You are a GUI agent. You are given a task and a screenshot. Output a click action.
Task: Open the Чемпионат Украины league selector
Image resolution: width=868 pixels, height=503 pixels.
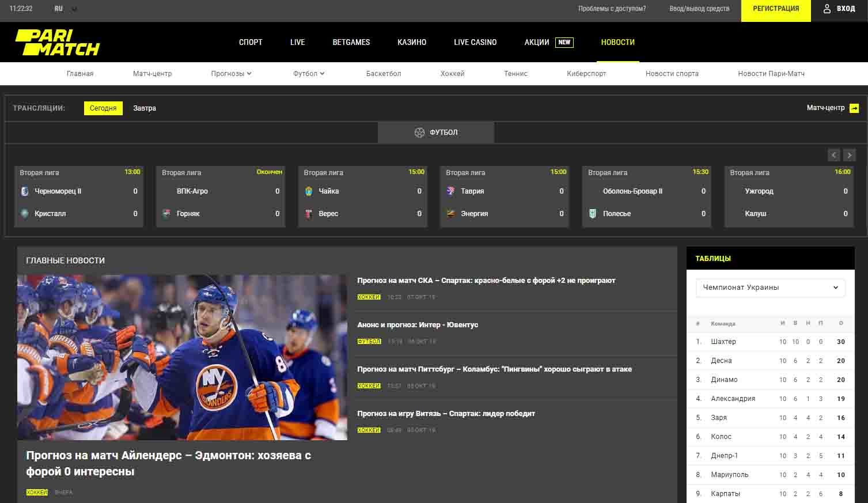click(771, 288)
